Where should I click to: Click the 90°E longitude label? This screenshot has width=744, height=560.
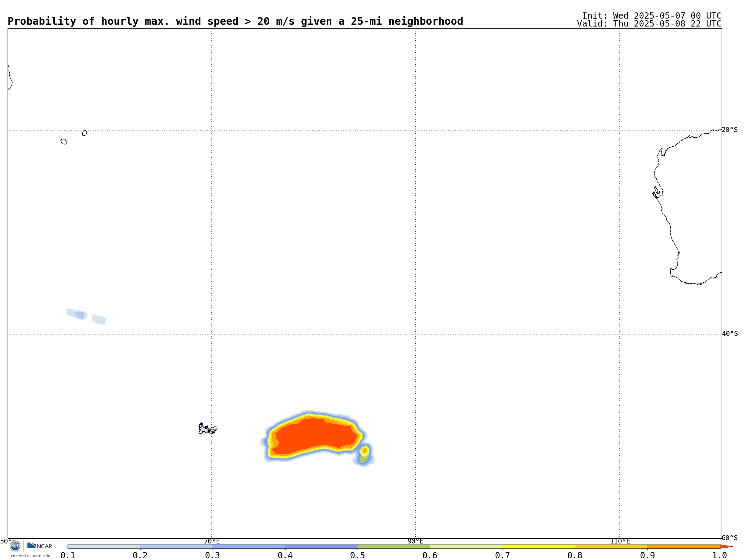(x=415, y=541)
